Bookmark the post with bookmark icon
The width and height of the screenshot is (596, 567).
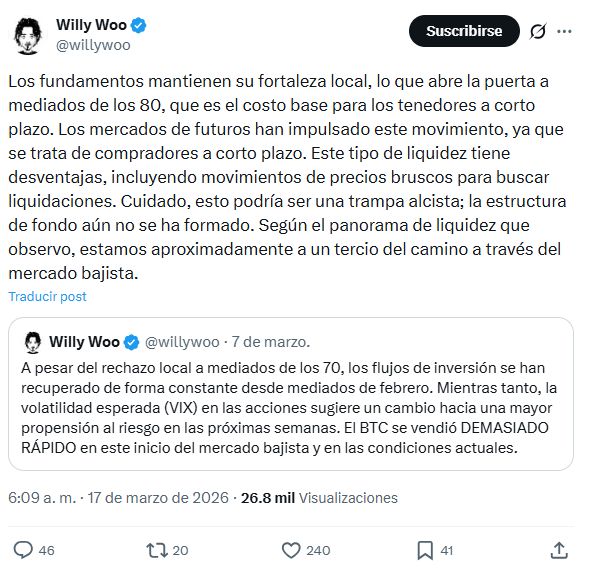[x=425, y=550]
